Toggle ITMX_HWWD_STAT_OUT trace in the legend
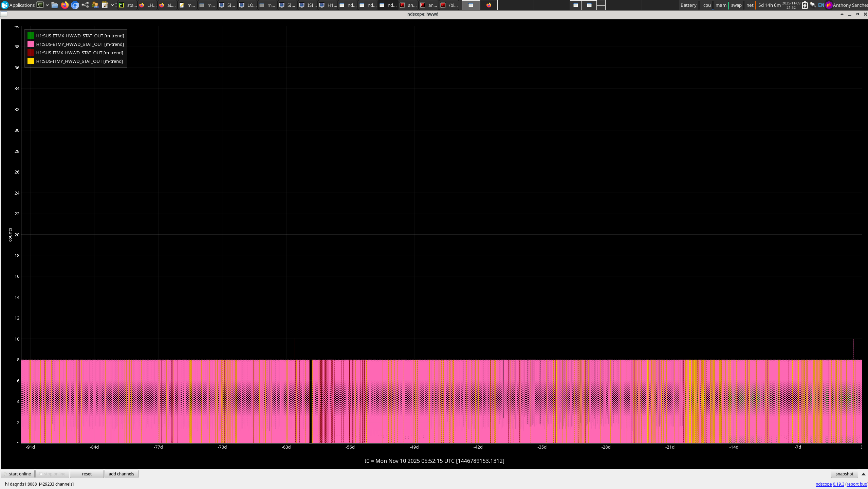This screenshot has width=868, height=489. [79, 53]
